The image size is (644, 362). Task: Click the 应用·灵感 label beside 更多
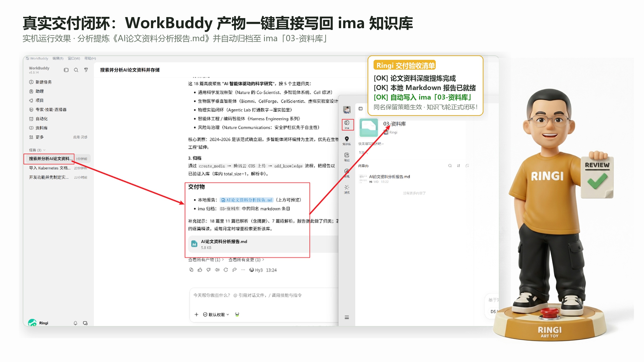pyautogui.click(x=80, y=137)
